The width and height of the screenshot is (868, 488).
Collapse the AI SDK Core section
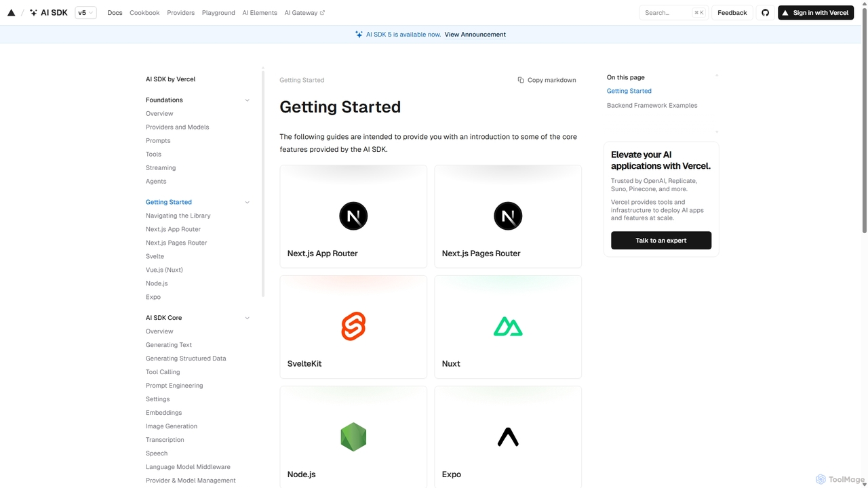[247, 318]
